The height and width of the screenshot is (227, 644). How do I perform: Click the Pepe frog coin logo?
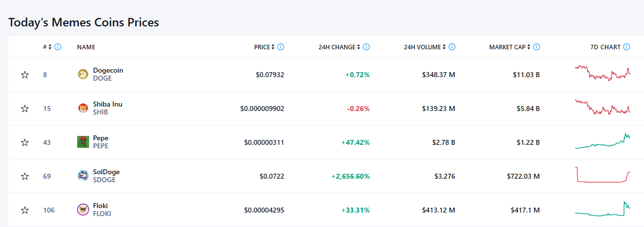coord(83,142)
